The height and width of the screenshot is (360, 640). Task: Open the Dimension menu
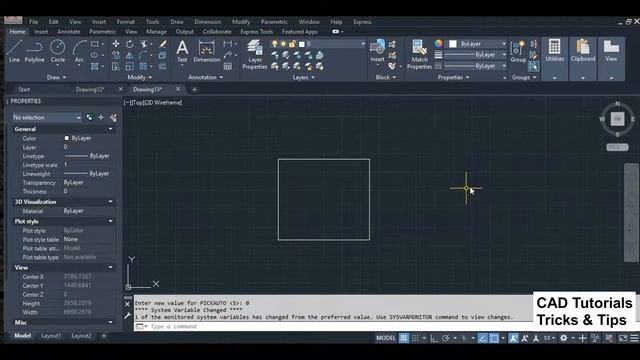[207, 22]
